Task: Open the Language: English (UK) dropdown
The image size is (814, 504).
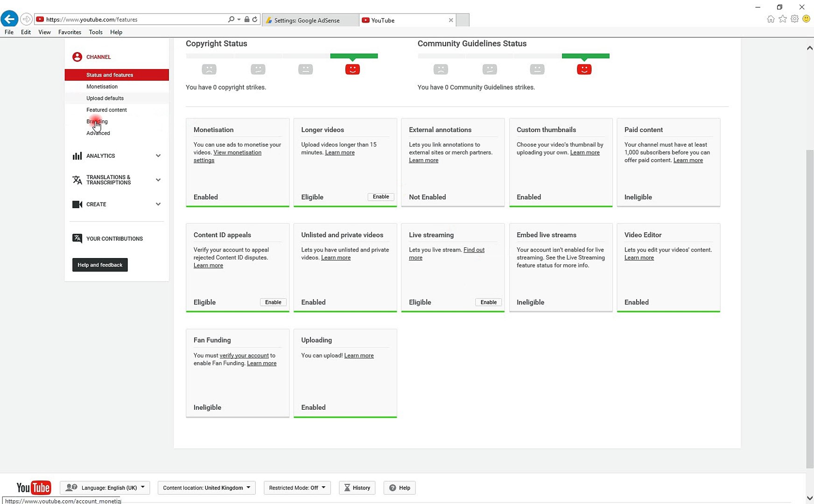Action: (105, 488)
